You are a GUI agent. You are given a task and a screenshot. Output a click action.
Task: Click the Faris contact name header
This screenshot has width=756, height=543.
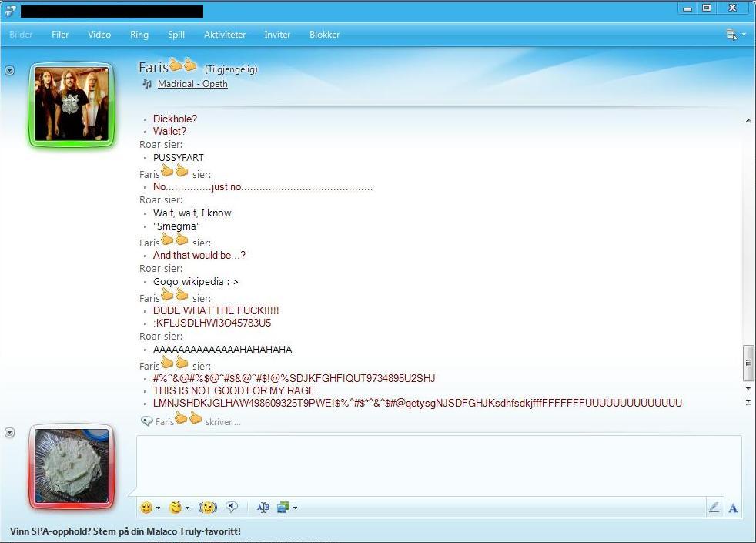pyautogui.click(x=167, y=67)
